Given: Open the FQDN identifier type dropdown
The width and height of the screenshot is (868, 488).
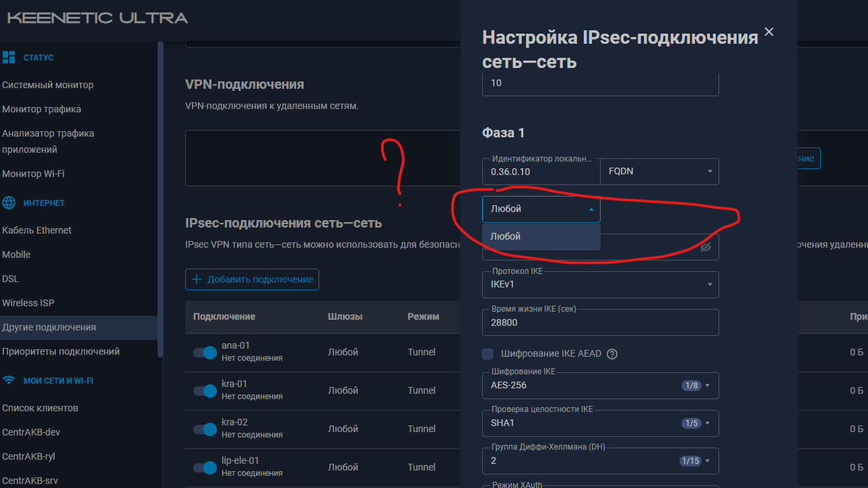Looking at the screenshot, I should (x=659, y=172).
